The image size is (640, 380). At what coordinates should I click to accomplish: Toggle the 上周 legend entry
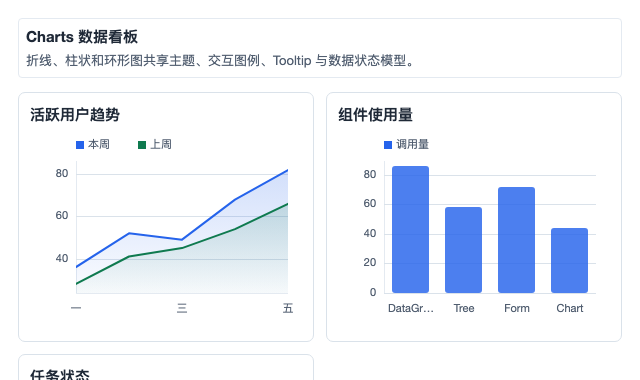pyautogui.click(x=155, y=144)
